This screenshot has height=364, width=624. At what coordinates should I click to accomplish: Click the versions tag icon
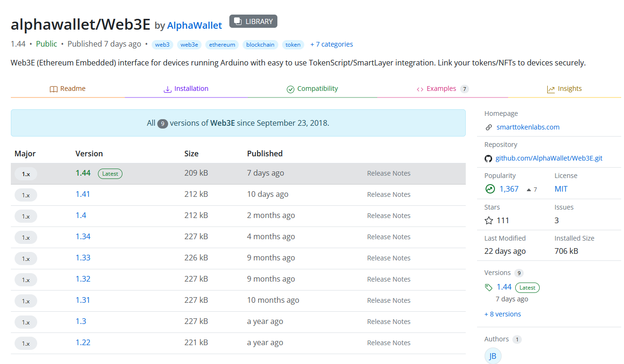coord(489,287)
